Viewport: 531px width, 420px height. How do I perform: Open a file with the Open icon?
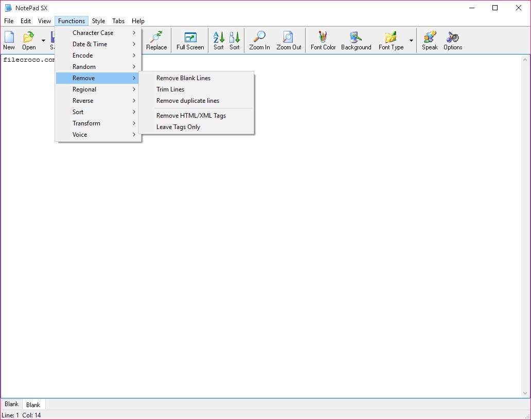click(x=29, y=40)
